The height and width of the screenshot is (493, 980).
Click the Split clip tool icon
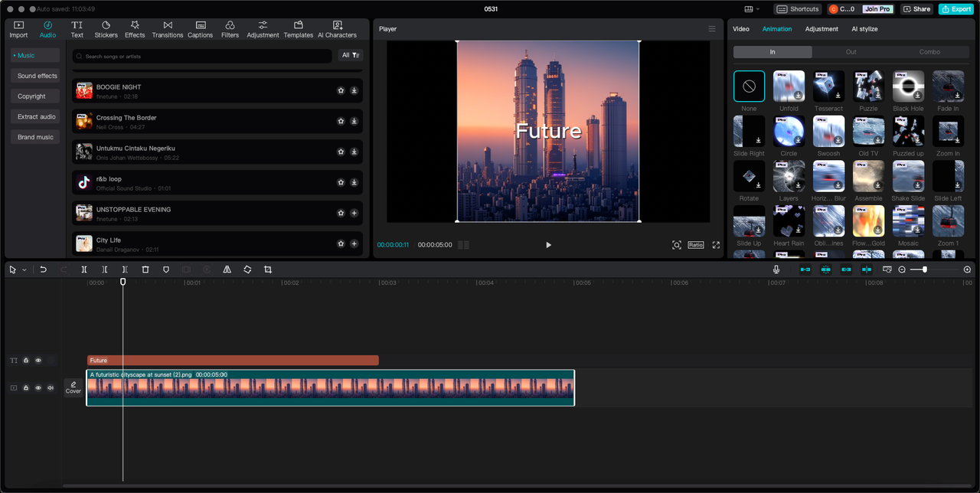click(84, 269)
